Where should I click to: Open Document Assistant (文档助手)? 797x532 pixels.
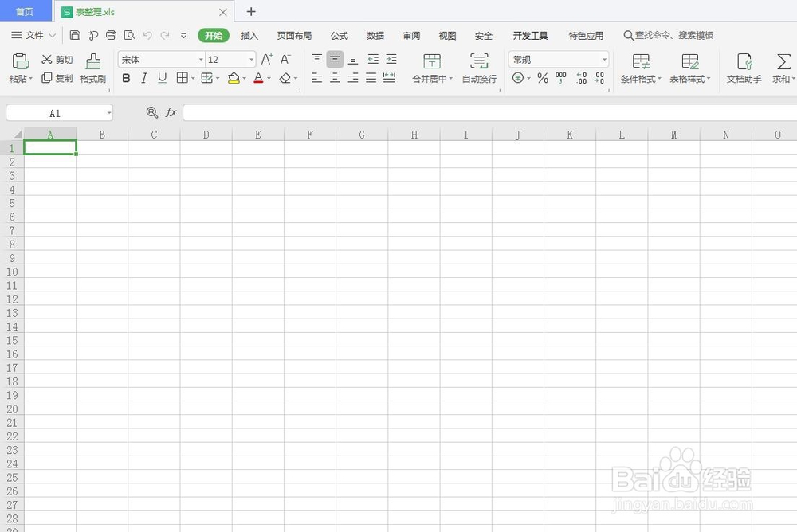[x=744, y=68]
